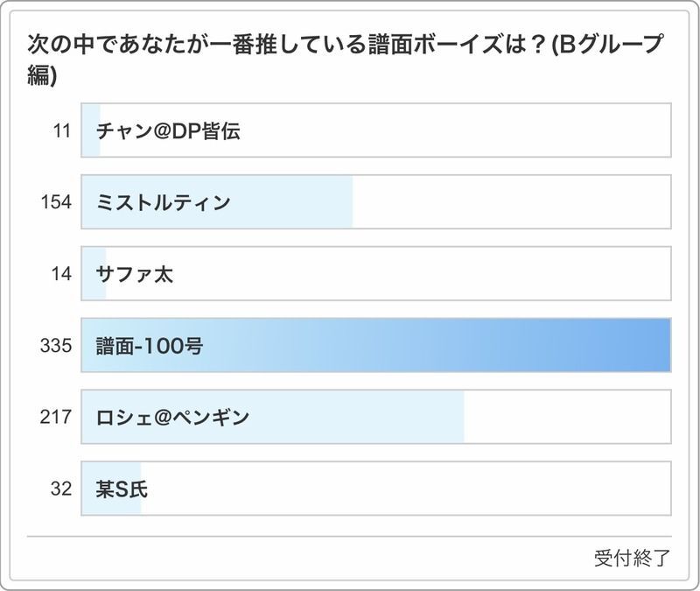Click the unfilled area of 某S氏 bar

pyautogui.click(x=407, y=489)
